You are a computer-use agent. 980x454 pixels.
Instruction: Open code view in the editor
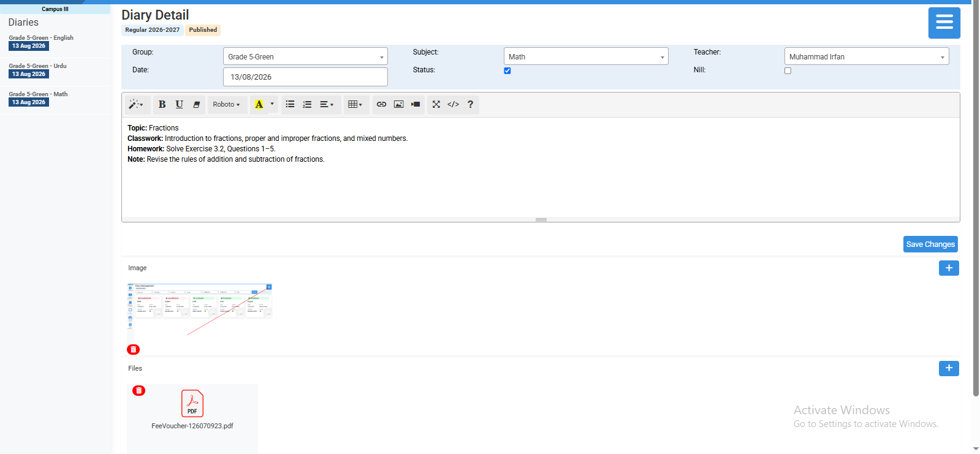(x=453, y=105)
